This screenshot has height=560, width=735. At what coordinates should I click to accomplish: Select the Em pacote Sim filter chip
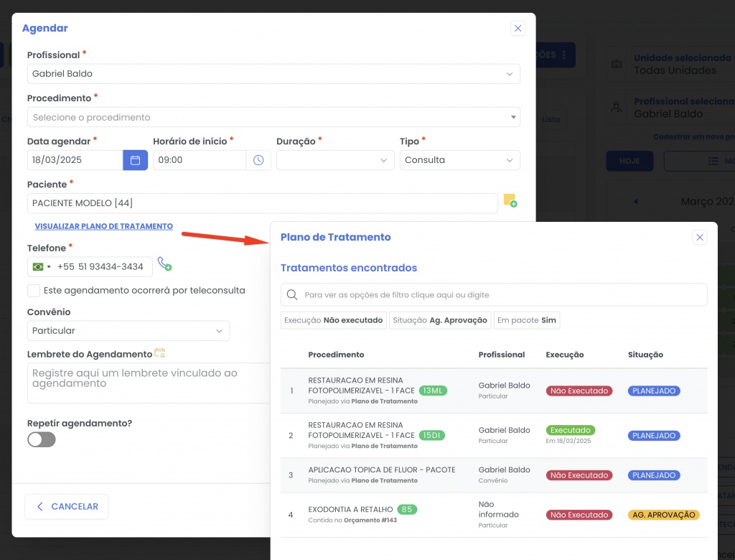pos(526,320)
